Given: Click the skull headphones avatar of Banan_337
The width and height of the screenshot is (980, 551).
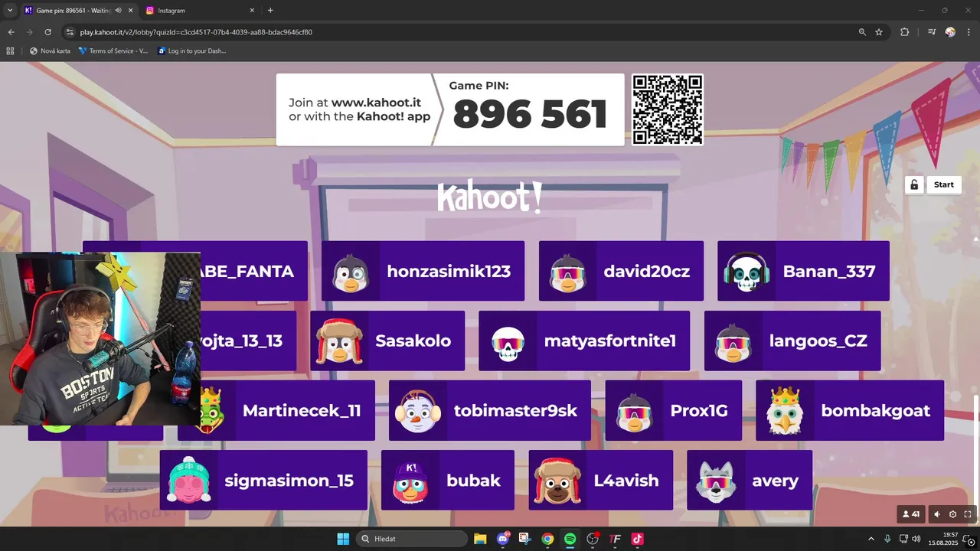Looking at the screenshot, I should [x=746, y=272].
